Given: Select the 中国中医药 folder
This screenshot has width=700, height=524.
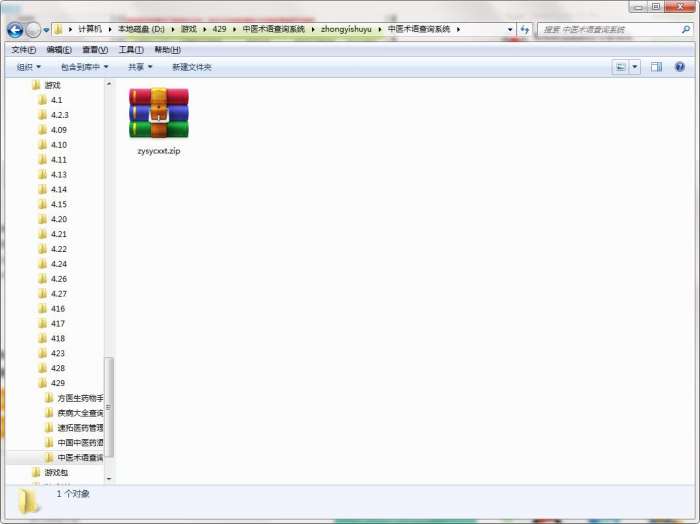Looking at the screenshot, I should coord(80,443).
